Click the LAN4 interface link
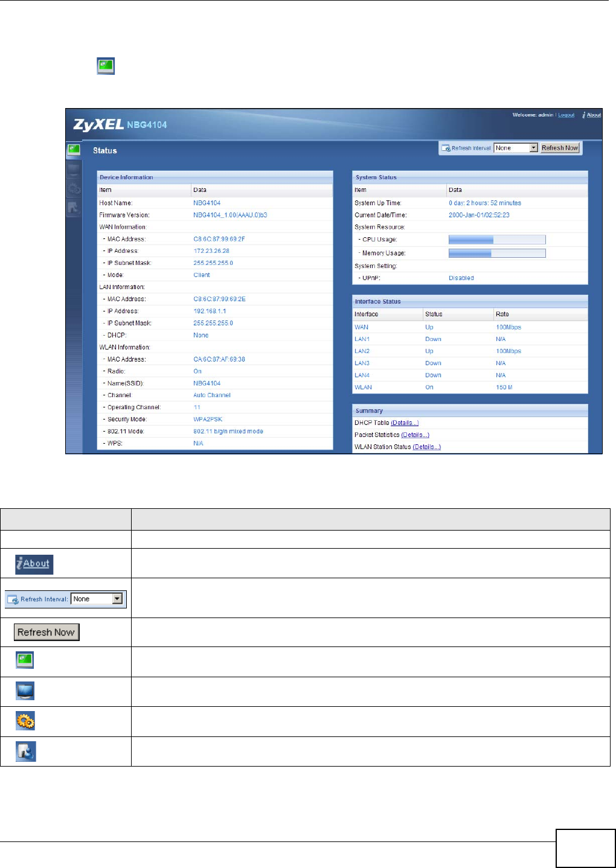 click(362, 375)
